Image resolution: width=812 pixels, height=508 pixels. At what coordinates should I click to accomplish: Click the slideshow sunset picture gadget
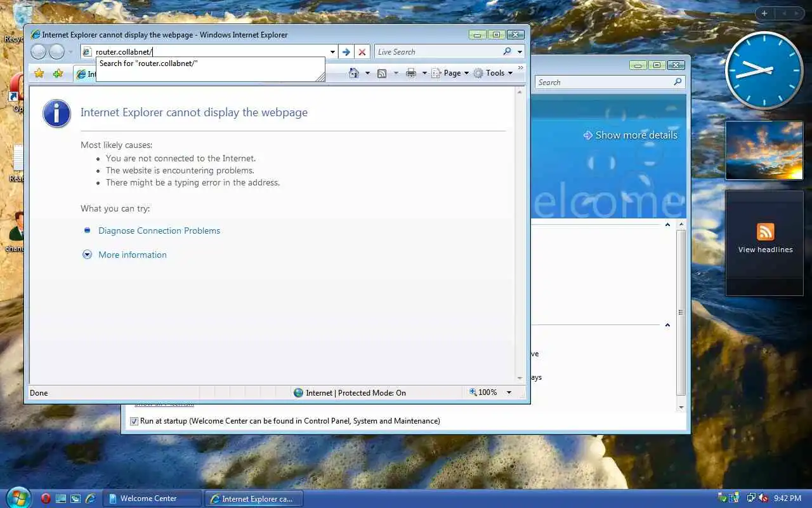pos(764,150)
